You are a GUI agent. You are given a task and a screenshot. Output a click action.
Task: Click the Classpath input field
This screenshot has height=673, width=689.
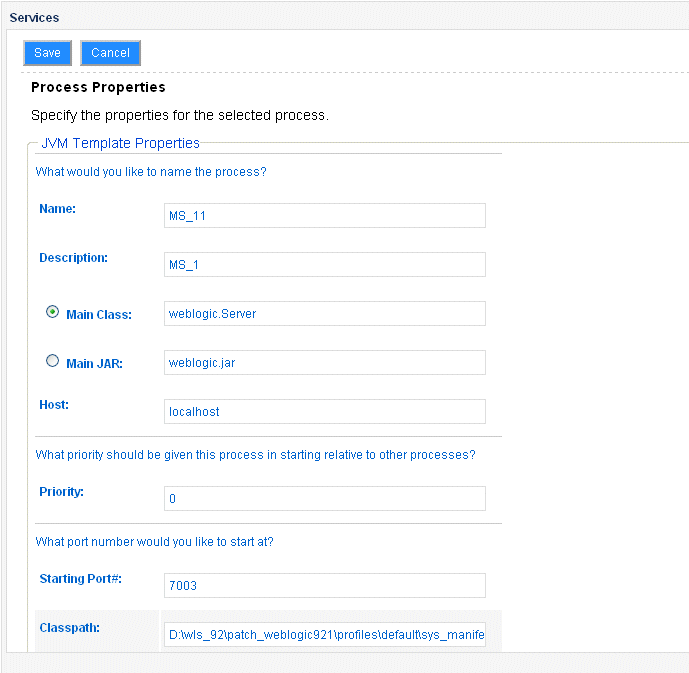[324, 635]
